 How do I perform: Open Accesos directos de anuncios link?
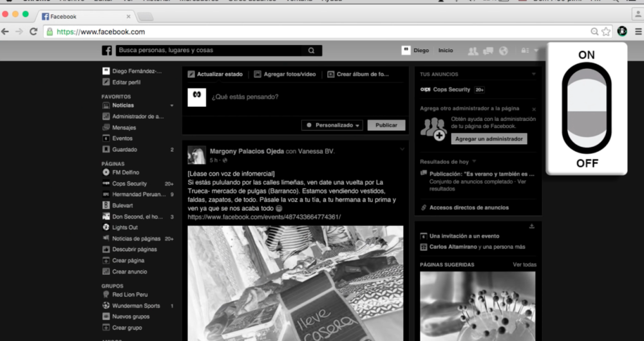click(x=469, y=208)
